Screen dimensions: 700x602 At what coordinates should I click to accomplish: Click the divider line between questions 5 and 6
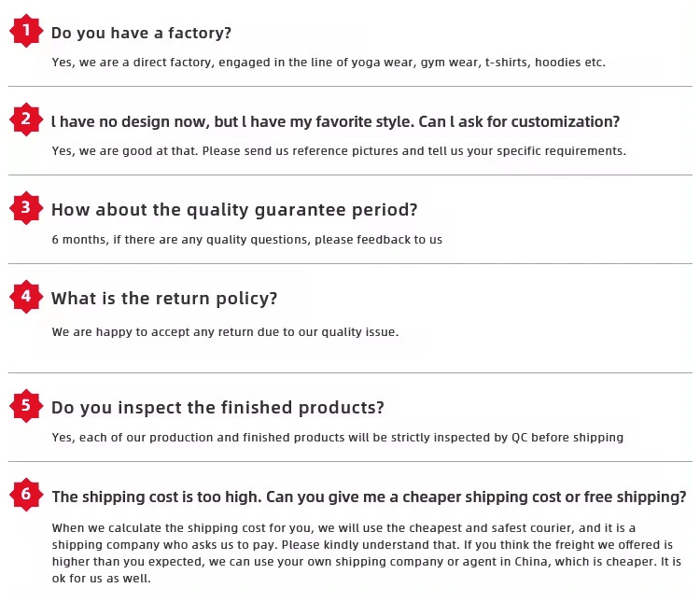point(350,461)
